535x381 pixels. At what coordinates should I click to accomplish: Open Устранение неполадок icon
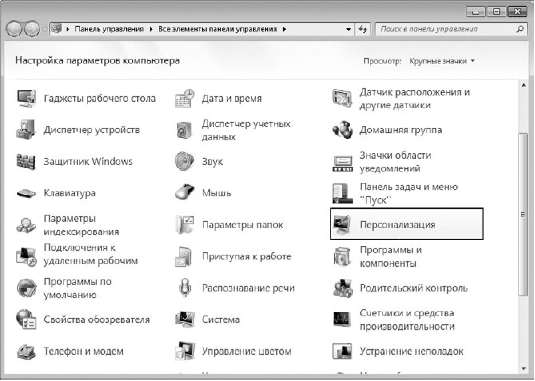[x=342, y=351]
